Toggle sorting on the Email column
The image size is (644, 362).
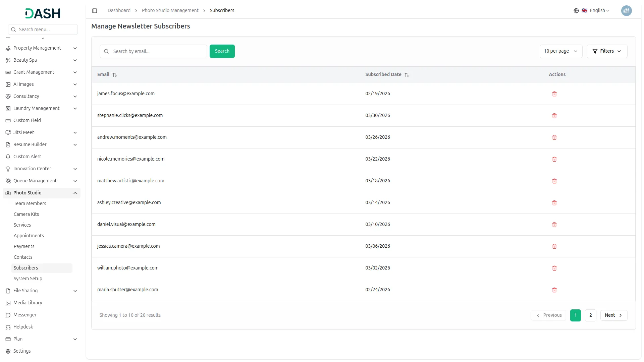[114, 74]
